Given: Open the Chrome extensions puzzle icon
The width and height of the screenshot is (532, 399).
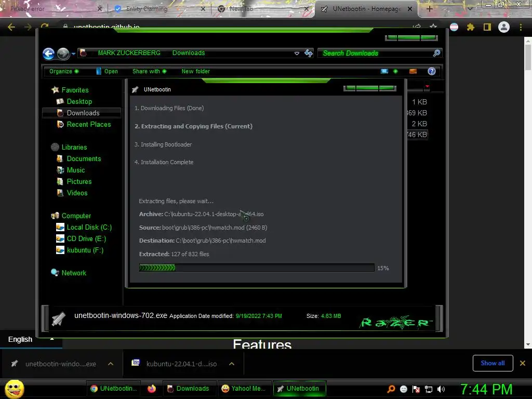Looking at the screenshot, I should coord(471,27).
